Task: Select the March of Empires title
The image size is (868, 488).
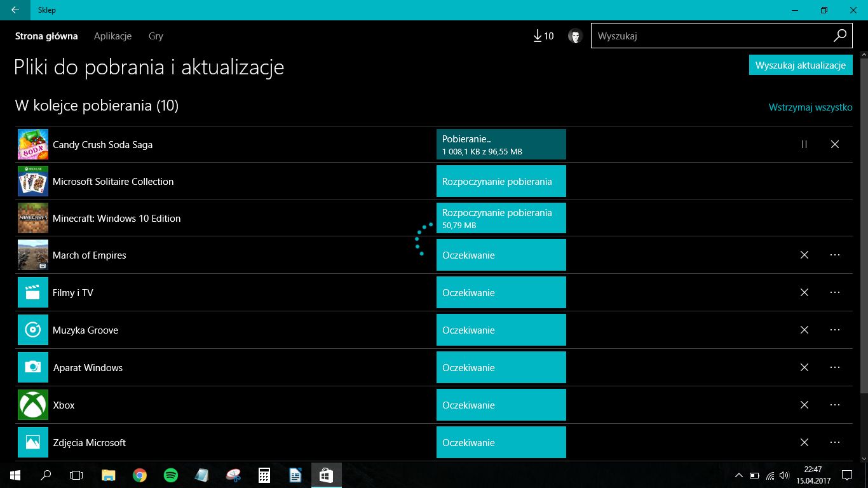Action: point(90,255)
